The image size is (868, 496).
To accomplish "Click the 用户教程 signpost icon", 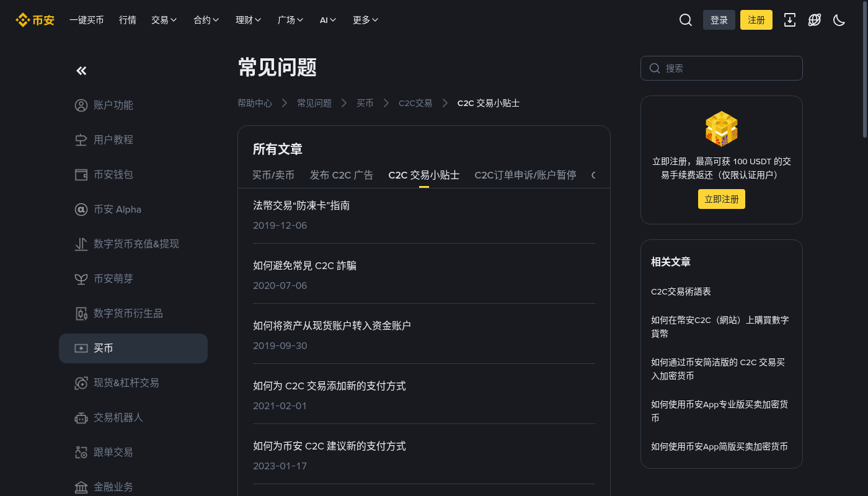I will coord(81,140).
